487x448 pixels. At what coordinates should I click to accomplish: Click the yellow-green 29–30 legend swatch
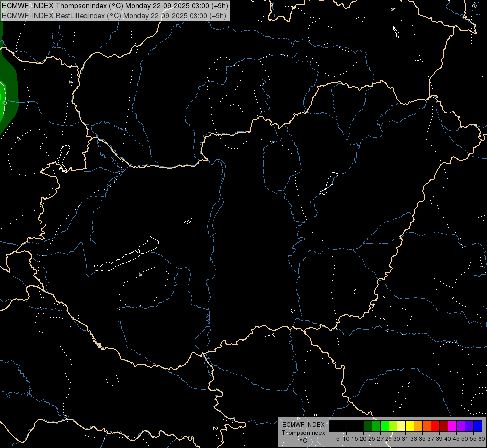pos(392,426)
